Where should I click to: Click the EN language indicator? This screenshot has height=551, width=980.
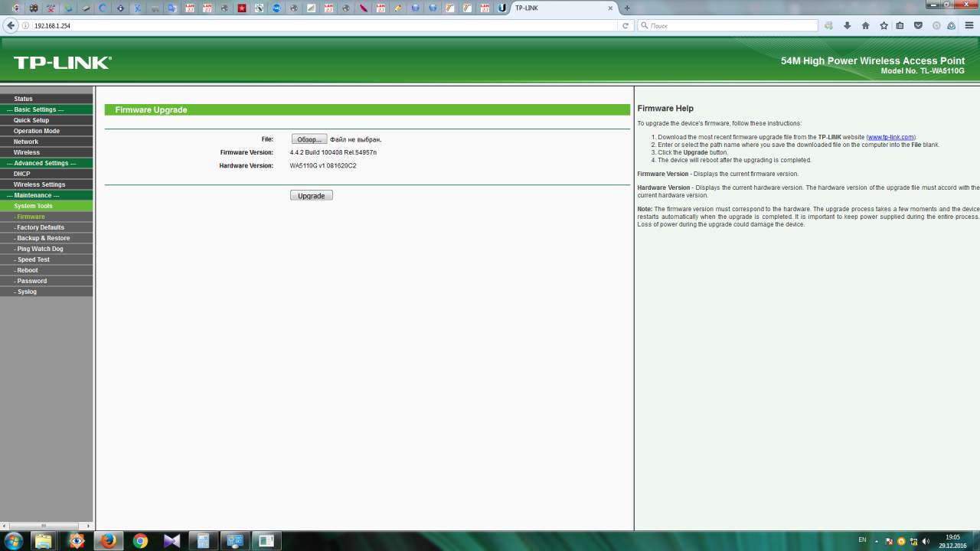click(862, 540)
